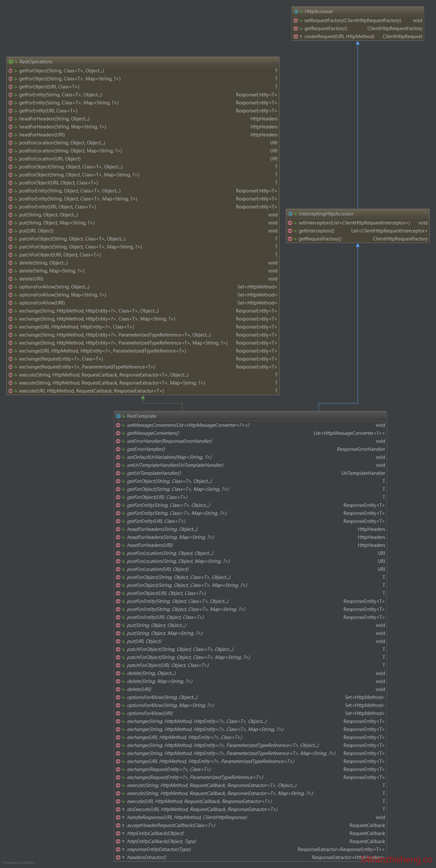Image resolution: width=436 pixels, height=868 pixels.
Task: Click method icon beside setErrorHandler(ResponseErrorHandler)
Action: [x=118, y=441]
